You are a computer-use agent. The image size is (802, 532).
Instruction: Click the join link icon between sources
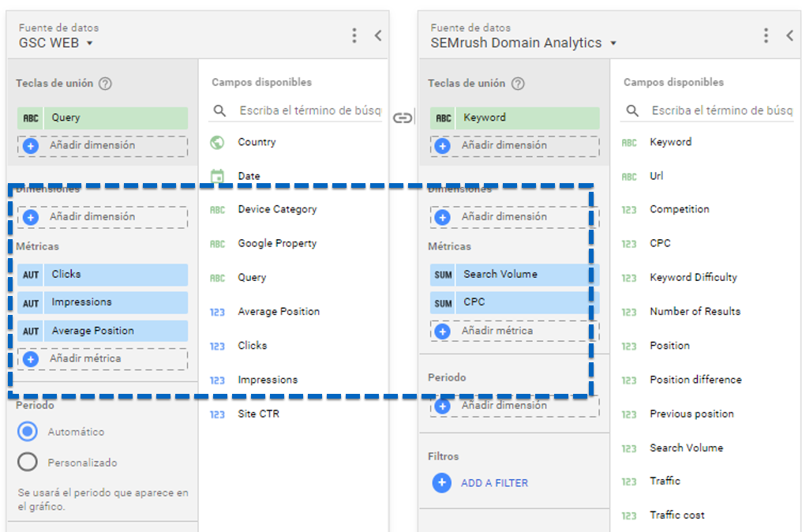pos(403,118)
